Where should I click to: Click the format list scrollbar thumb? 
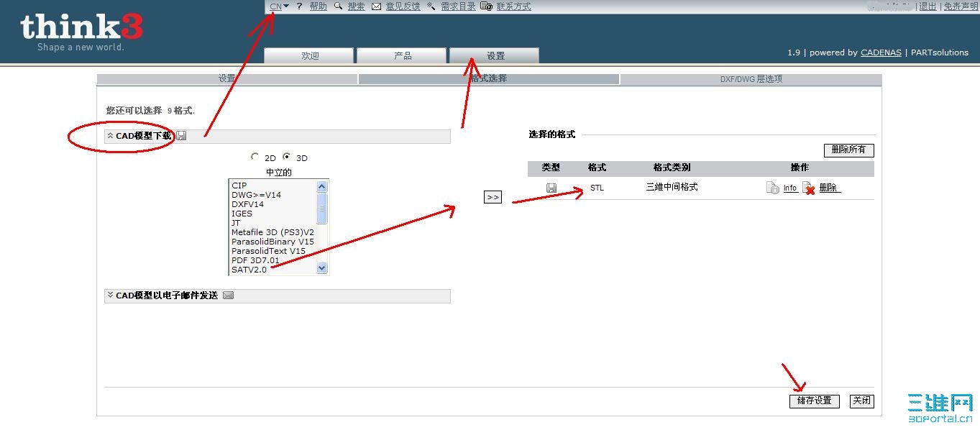322,209
